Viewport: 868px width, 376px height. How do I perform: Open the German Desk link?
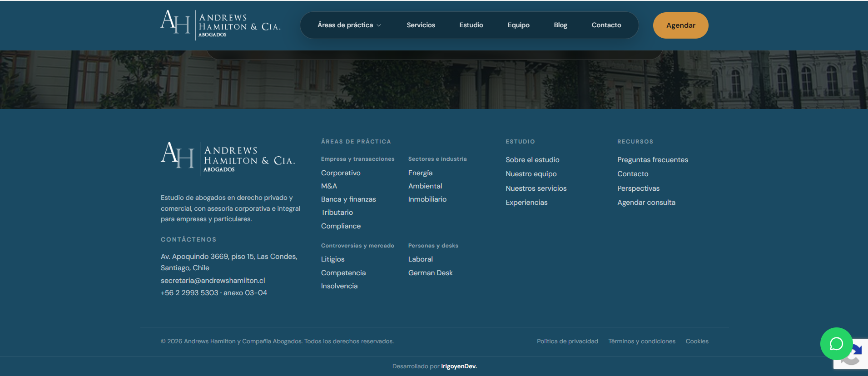431,273
